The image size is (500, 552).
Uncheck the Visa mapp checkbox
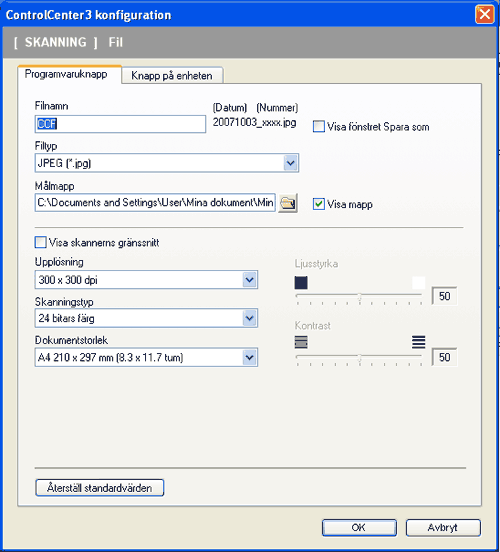point(319,204)
